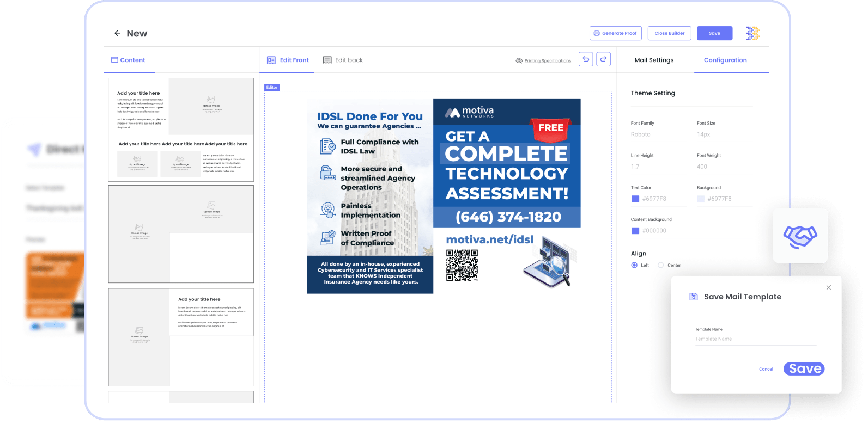Select the Written Proof document icon
868x424 pixels.
tap(328, 237)
